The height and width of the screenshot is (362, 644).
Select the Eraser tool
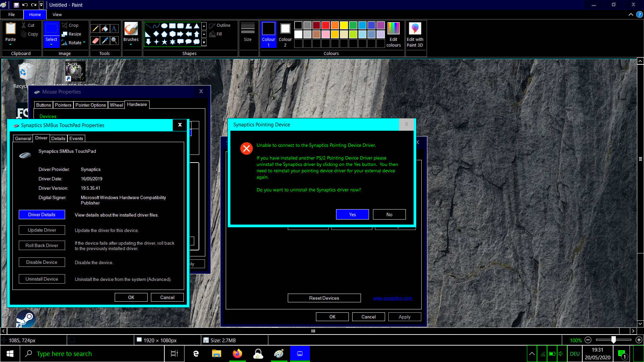coord(95,41)
